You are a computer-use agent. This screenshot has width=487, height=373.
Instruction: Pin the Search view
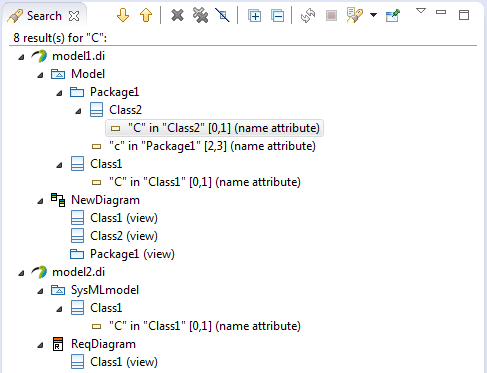393,15
